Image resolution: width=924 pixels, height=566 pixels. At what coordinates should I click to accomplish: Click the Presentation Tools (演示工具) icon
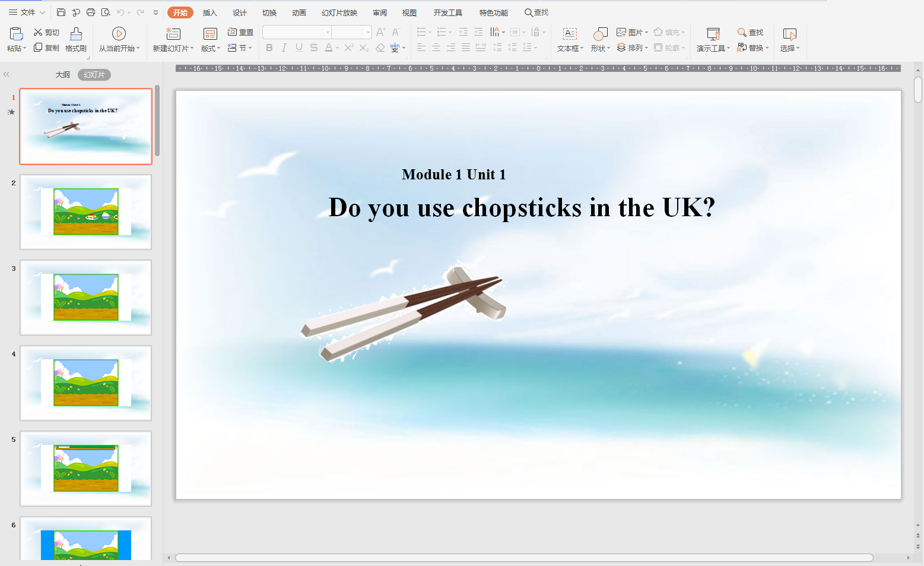713,34
